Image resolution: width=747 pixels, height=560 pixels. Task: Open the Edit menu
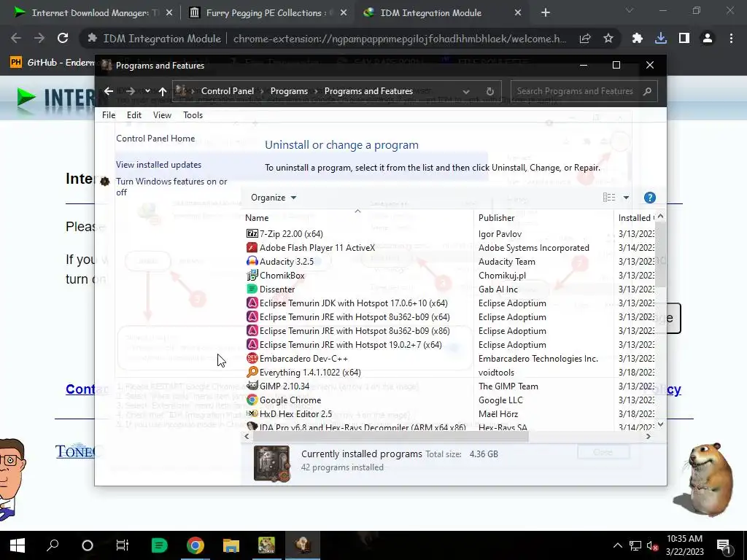click(134, 114)
